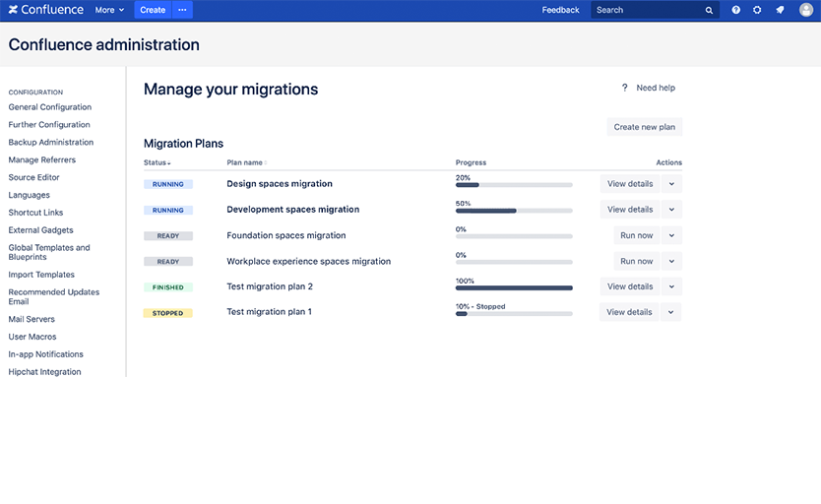This screenshot has height=504, width=821.
Task: Click the Progress column header
Action: coord(471,162)
